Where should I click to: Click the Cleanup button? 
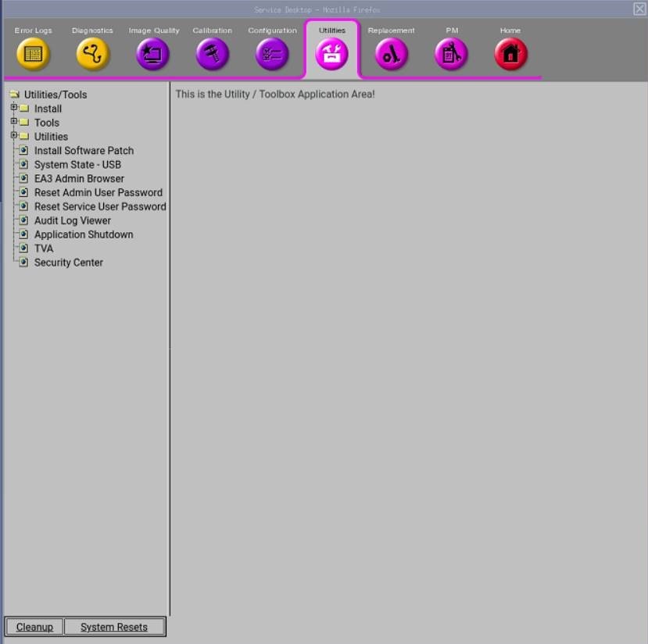tap(34, 627)
